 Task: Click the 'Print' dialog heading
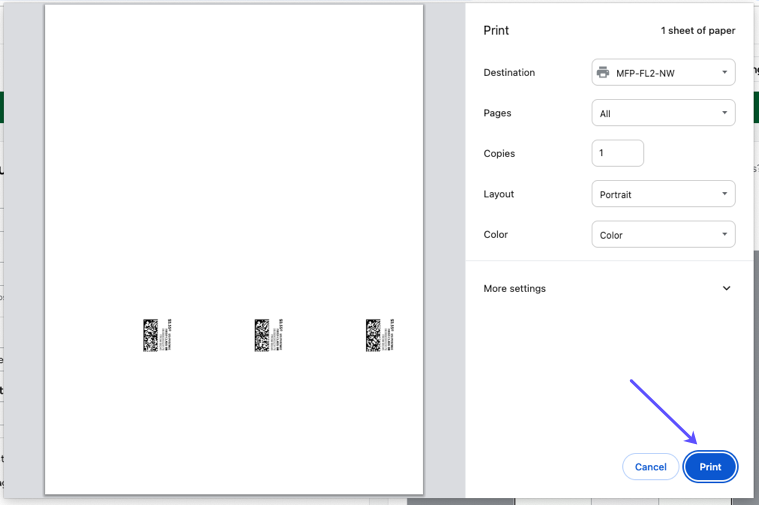[x=496, y=31]
